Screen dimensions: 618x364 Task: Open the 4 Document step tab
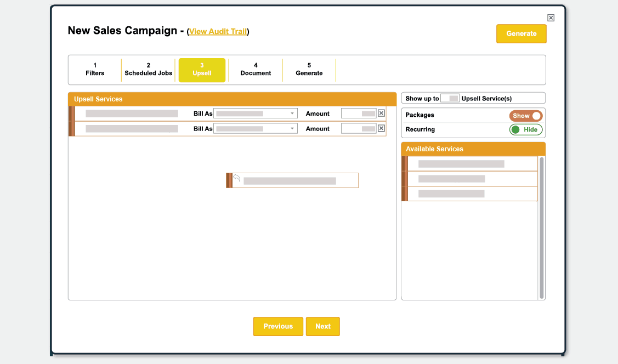pos(256,70)
